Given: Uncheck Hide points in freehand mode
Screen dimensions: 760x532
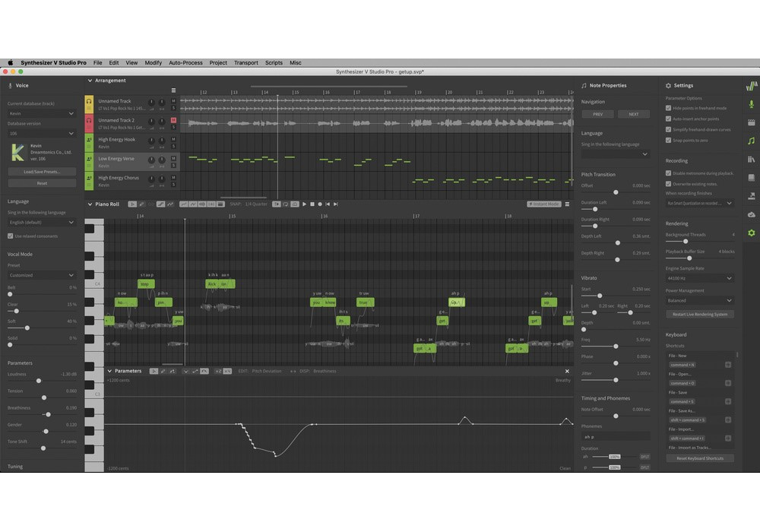Looking at the screenshot, I should [x=668, y=108].
